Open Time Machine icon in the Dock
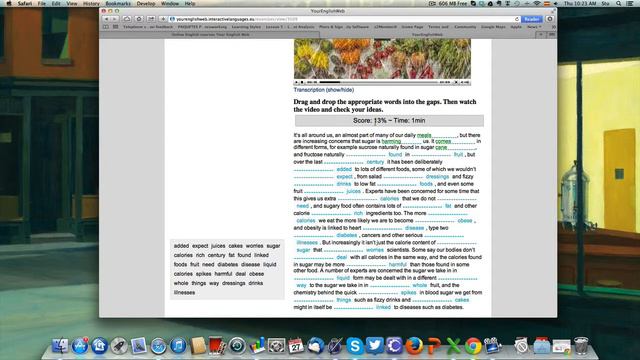The image size is (640, 360). coord(237,346)
